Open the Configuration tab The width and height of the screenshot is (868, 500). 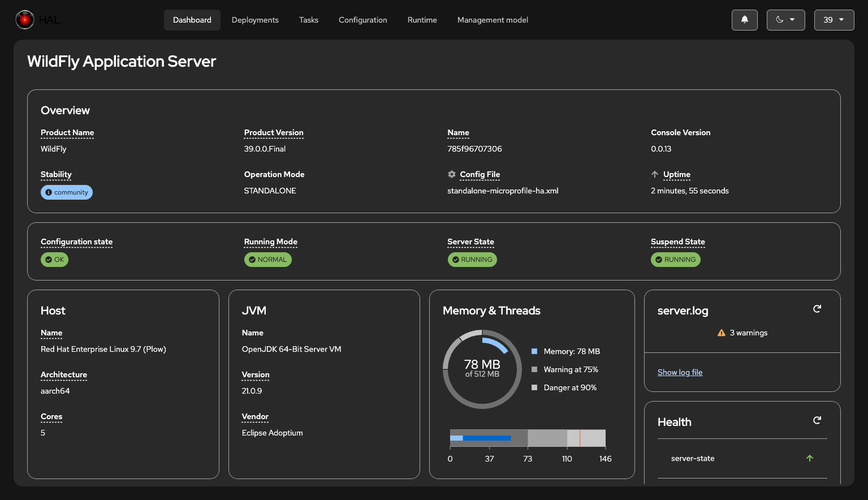(363, 20)
